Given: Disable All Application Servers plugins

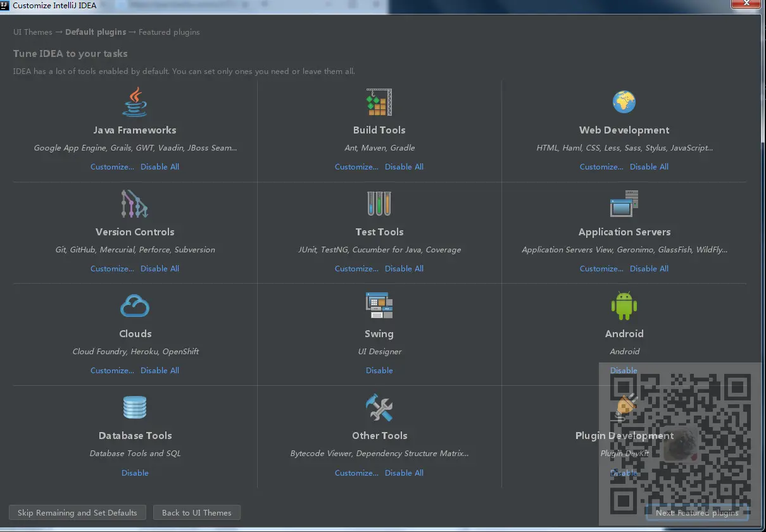Looking at the screenshot, I should click(x=649, y=269).
